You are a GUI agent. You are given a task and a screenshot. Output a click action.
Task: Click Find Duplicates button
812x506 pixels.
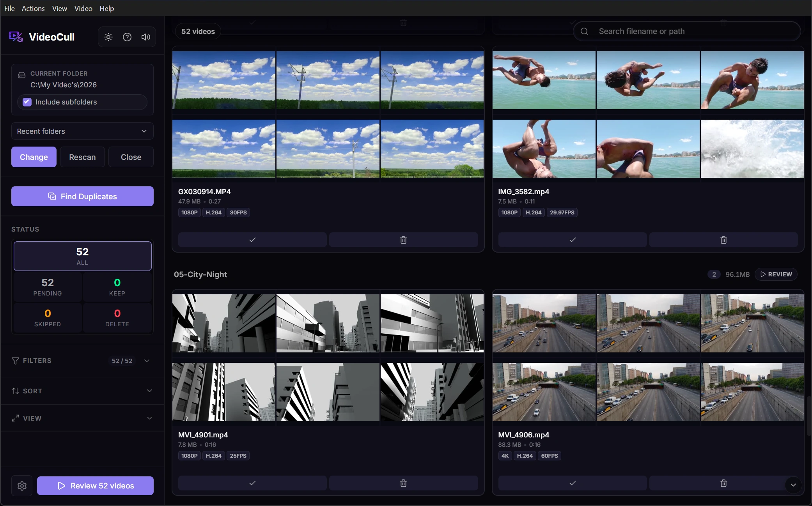pyautogui.click(x=82, y=196)
